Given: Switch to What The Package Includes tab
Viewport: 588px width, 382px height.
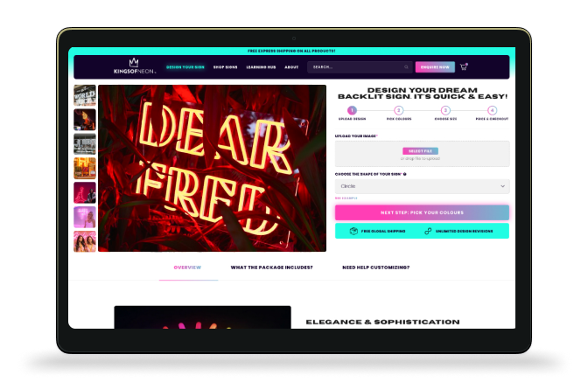Looking at the screenshot, I should [271, 267].
